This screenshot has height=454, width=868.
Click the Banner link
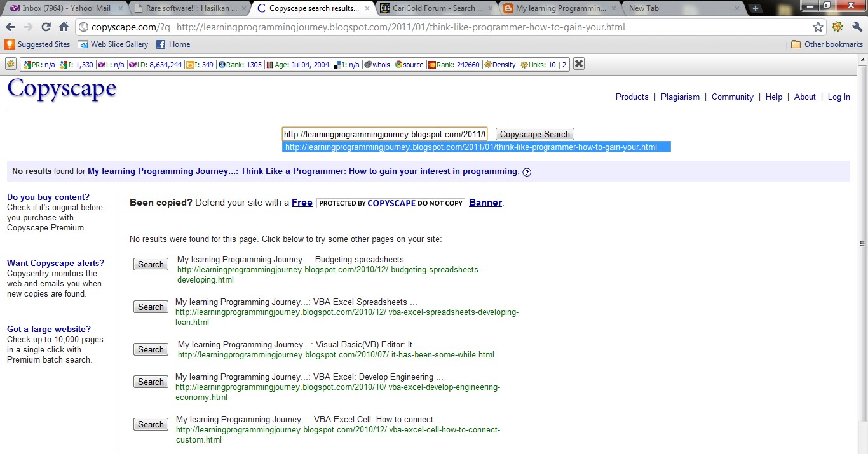click(485, 203)
